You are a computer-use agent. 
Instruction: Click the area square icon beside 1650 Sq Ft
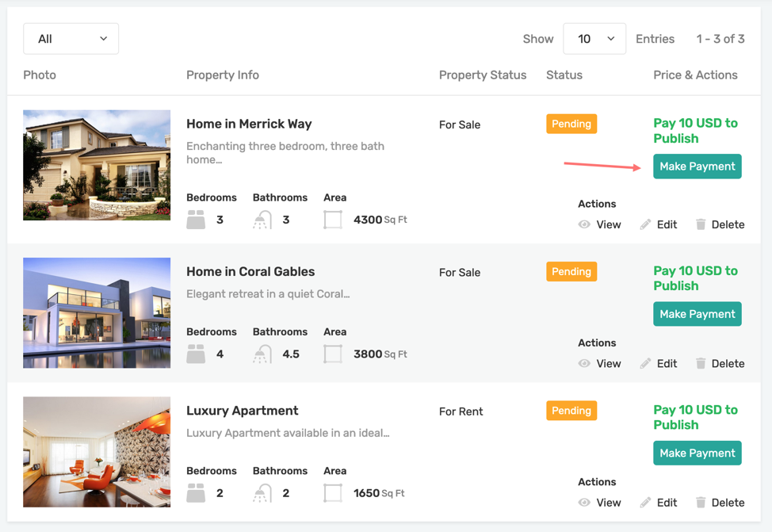click(x=333, y=492)
